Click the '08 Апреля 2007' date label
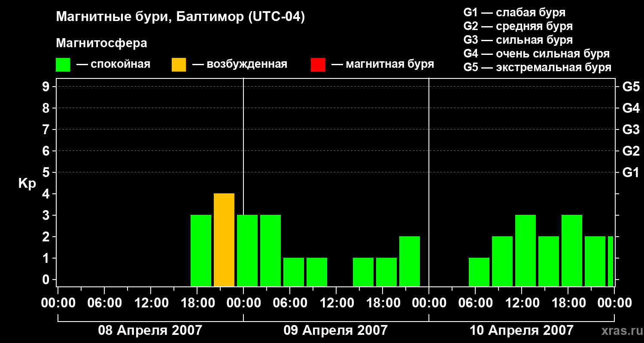Image resolution: width=644 pixels, height=343 pixels. pyautogui.click(x=150, y=330)
